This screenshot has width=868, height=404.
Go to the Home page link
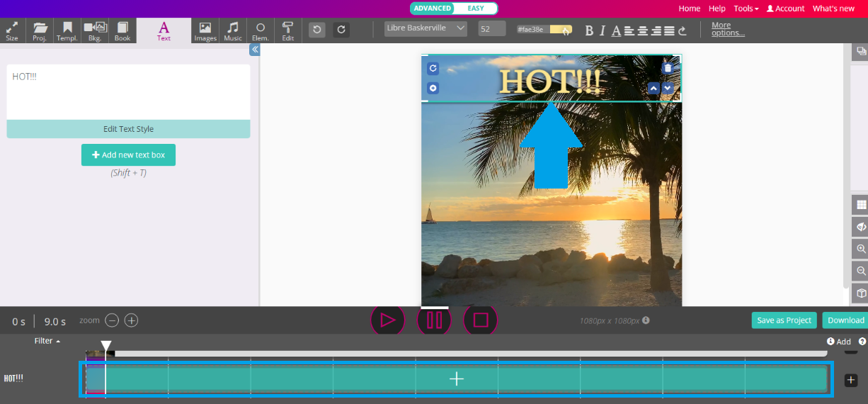689,9
